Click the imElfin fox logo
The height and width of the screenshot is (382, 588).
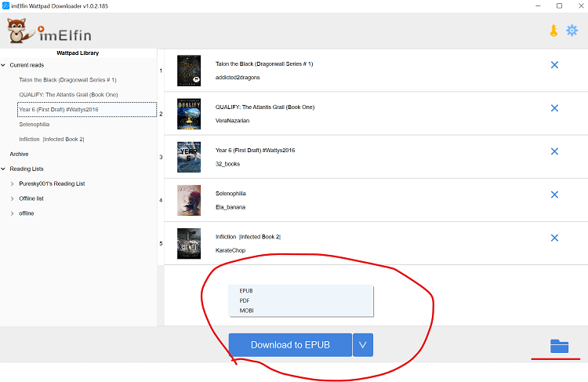[x=49, y=31]
